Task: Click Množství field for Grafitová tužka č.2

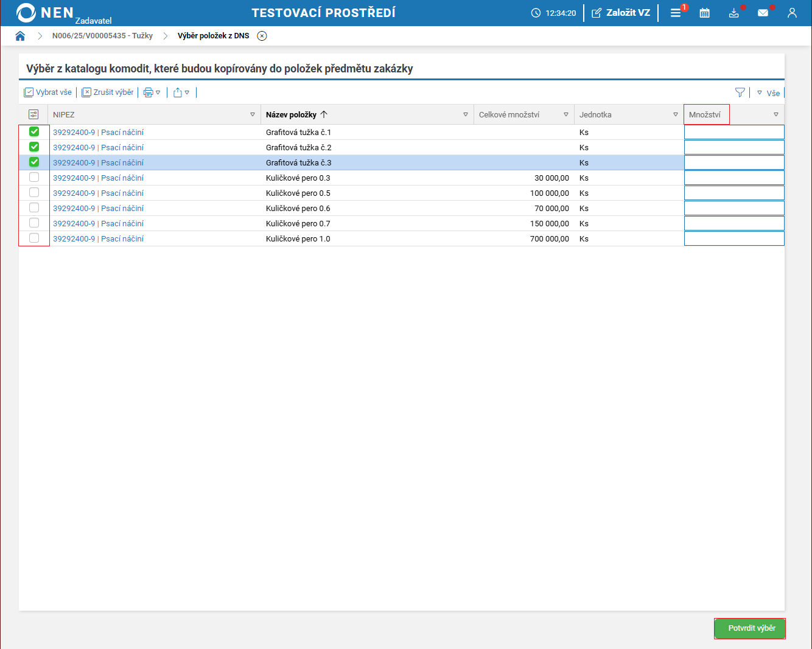Action: (x=733, y=147)
